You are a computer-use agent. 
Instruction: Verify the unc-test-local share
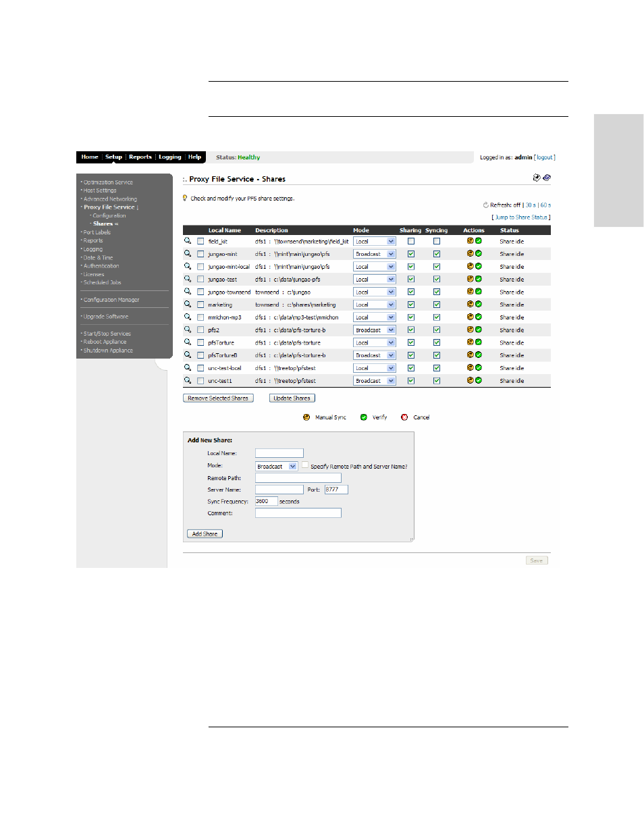tap(479, 367)
